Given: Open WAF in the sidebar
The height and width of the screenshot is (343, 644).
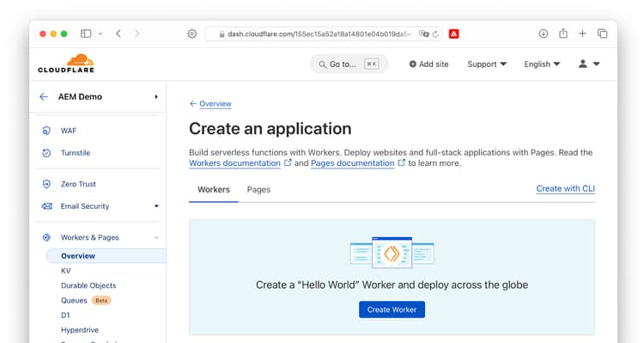Looking at the screenshot, I should 69,131.
